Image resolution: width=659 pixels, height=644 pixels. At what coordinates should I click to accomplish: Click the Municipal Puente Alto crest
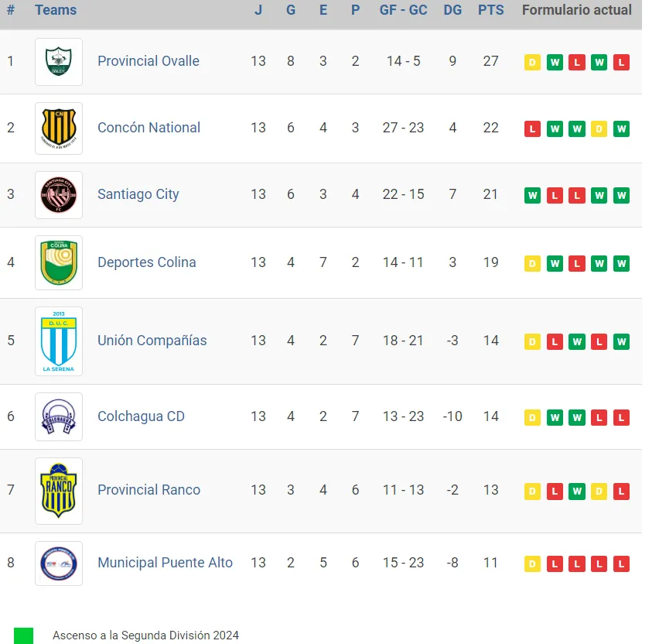pyautogui.click(x=58, y=563)
